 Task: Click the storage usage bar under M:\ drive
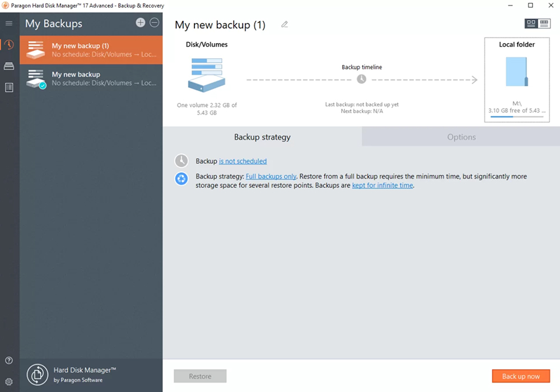point(516,118)
